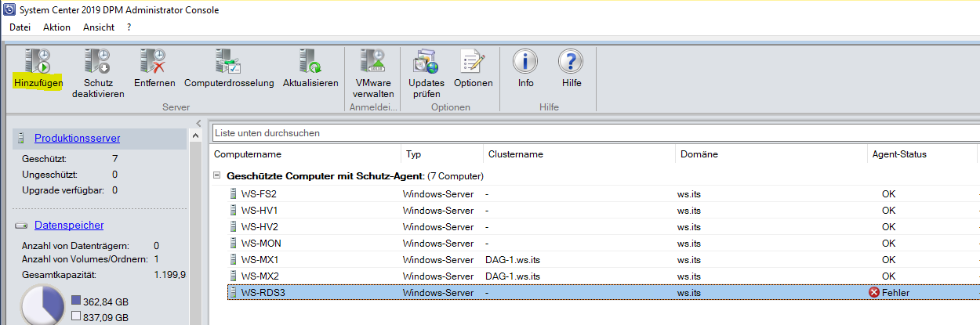Open Computerdrosselung settings
The height and width of the screenshot is (325, 980).
(x=228, y=61)
